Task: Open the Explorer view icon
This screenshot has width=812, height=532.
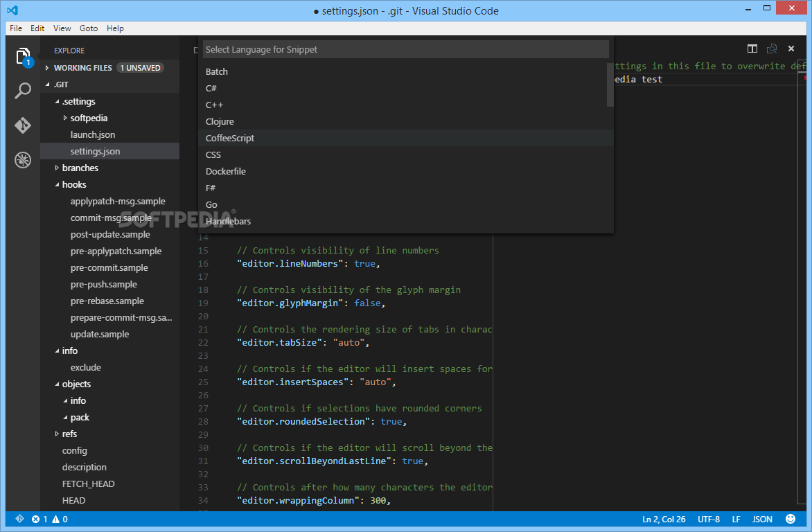Action: coord(23,57)
